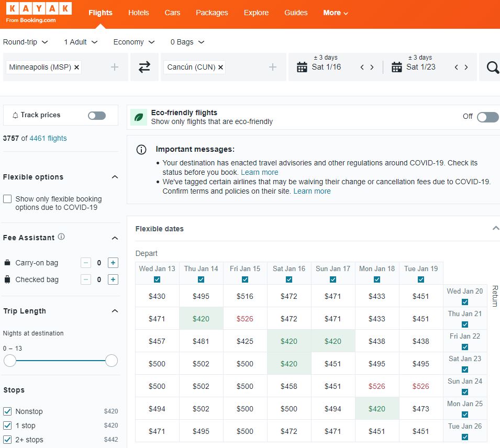Image resolution: width=500 pixels, height=448 pixels.
Task: Increase checked bag count
Action: [113, 279]
